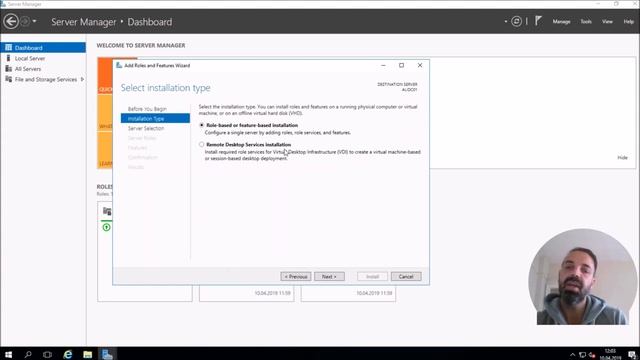The width and height of the screenshot is (640, 360).
Task: Expand the File and Storage Services arrow
Action: (82, 80)
